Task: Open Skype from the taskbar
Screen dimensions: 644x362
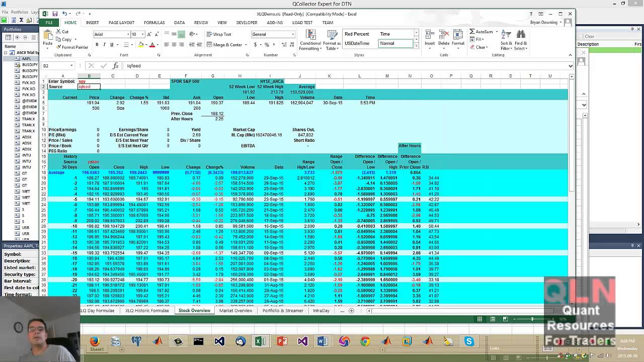Action: click(469, 342)
